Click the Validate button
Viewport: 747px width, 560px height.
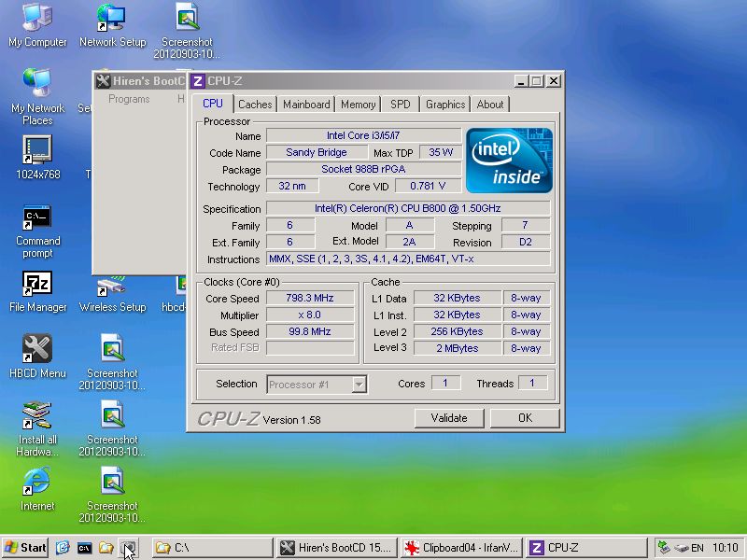pyautogui.click(x=449, y=418)
